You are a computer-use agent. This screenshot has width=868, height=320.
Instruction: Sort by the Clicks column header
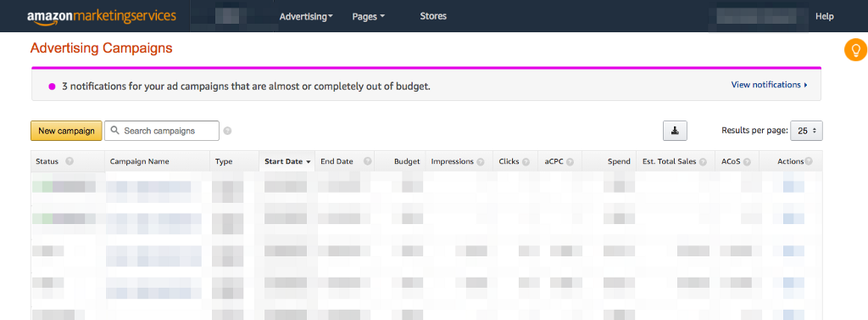click(x=509, y=161)
